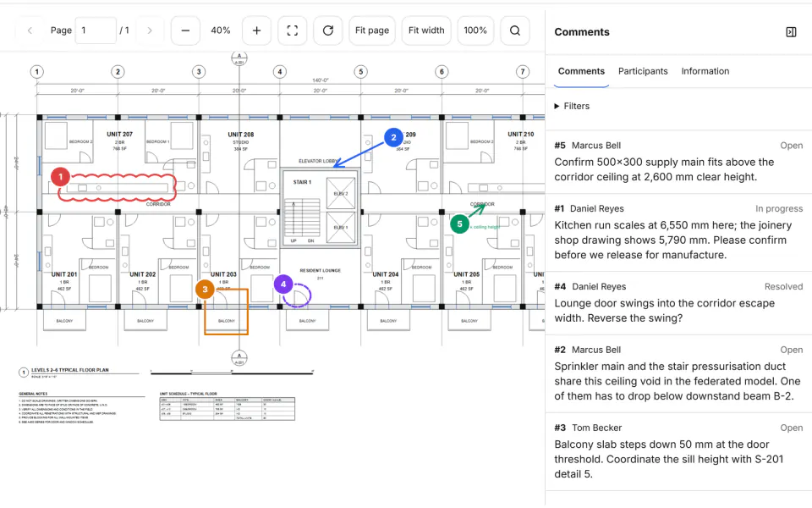Zoom out with the minus button
The height and width of the screenshot is (508, 812).
tap(185, 30)
